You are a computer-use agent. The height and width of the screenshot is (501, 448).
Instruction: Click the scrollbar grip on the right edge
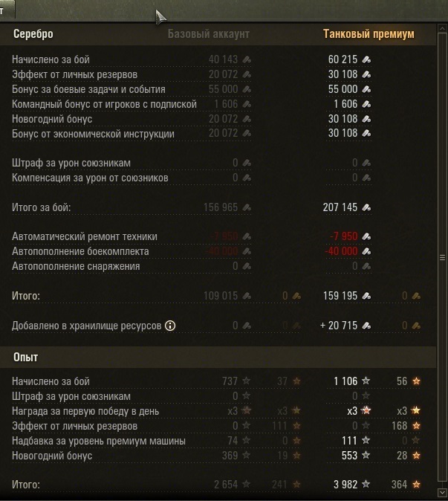click(443, 257)
